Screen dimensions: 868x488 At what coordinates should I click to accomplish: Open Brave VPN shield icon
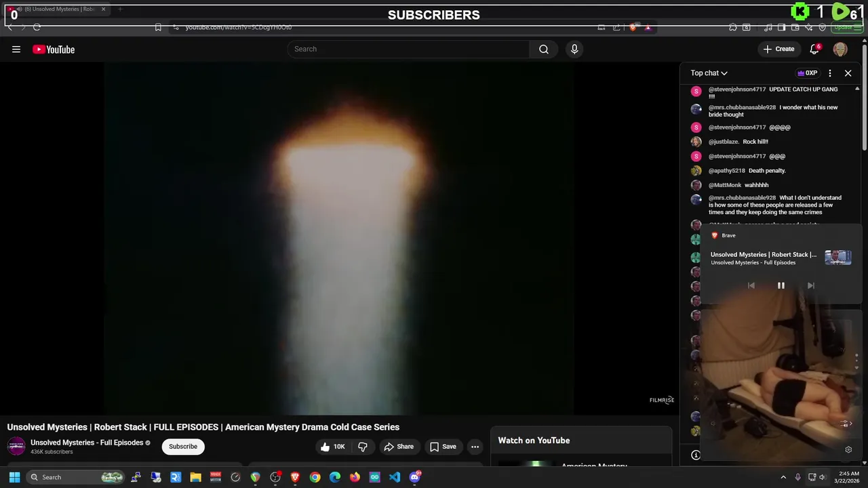pyautogui.click(x=822, y=27)
